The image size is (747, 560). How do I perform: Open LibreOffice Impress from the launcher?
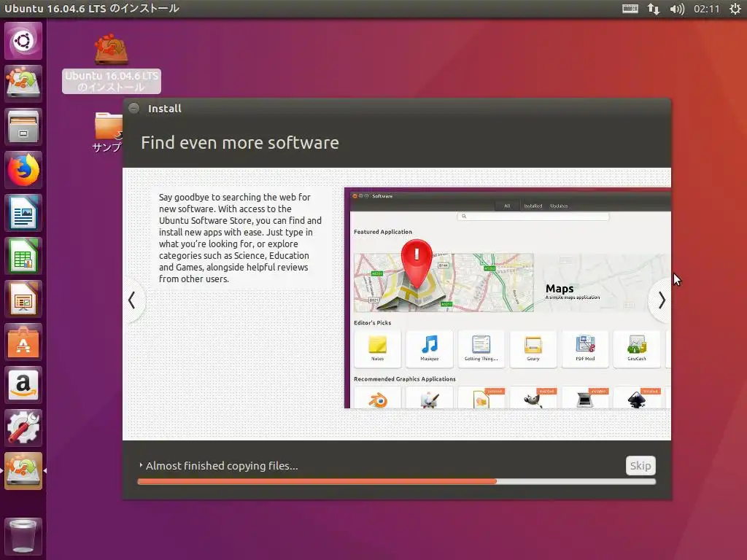coord(23,299)
